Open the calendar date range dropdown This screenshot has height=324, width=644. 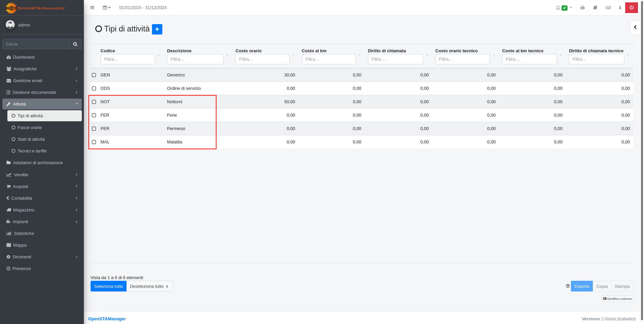coord(106,8)
